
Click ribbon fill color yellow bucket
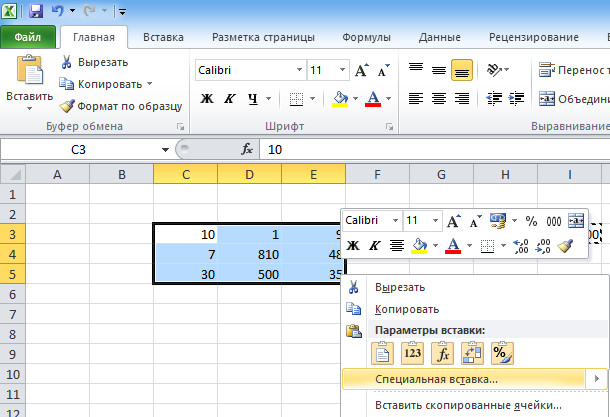coord(340,99)
